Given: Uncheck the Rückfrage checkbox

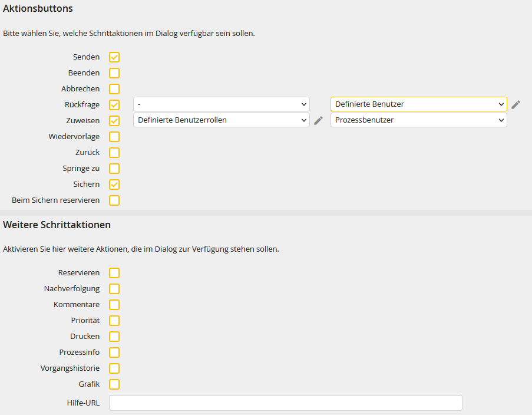Looking at the screenshot, I should (x=114, y=105).
